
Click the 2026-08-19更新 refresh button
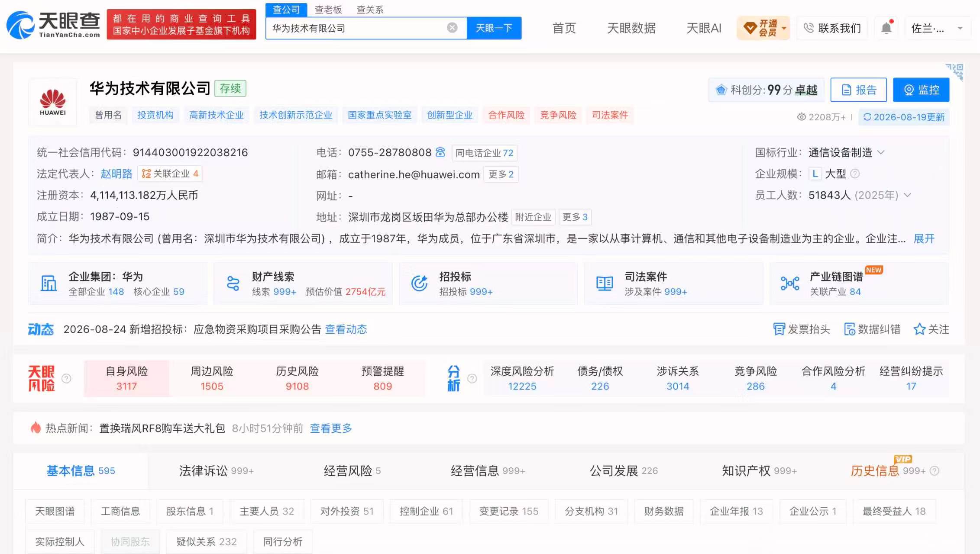pyautogui.click(x=904, y=117)
